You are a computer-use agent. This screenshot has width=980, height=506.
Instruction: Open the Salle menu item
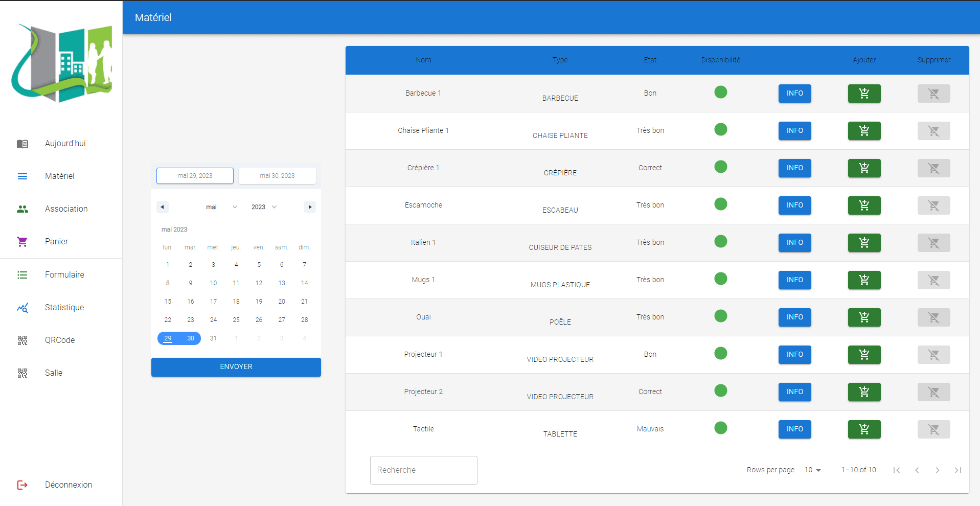point(54,373)
